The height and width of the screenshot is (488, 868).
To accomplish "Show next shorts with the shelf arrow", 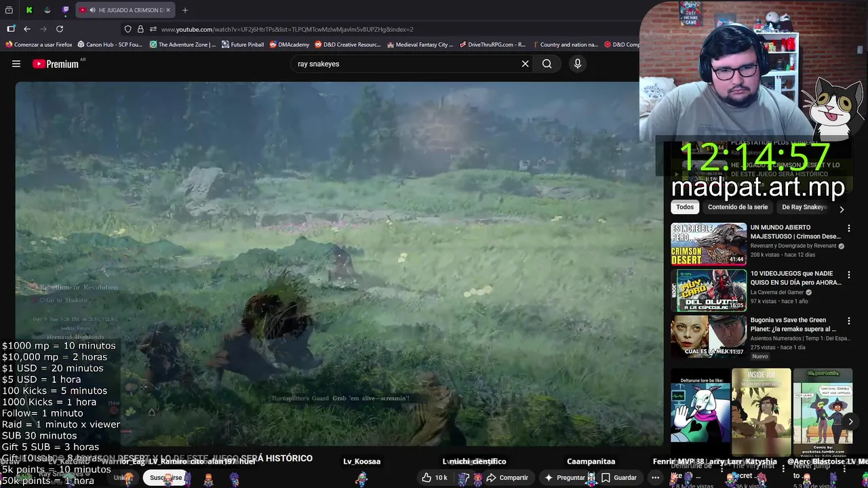I will [x=850, y=422].
